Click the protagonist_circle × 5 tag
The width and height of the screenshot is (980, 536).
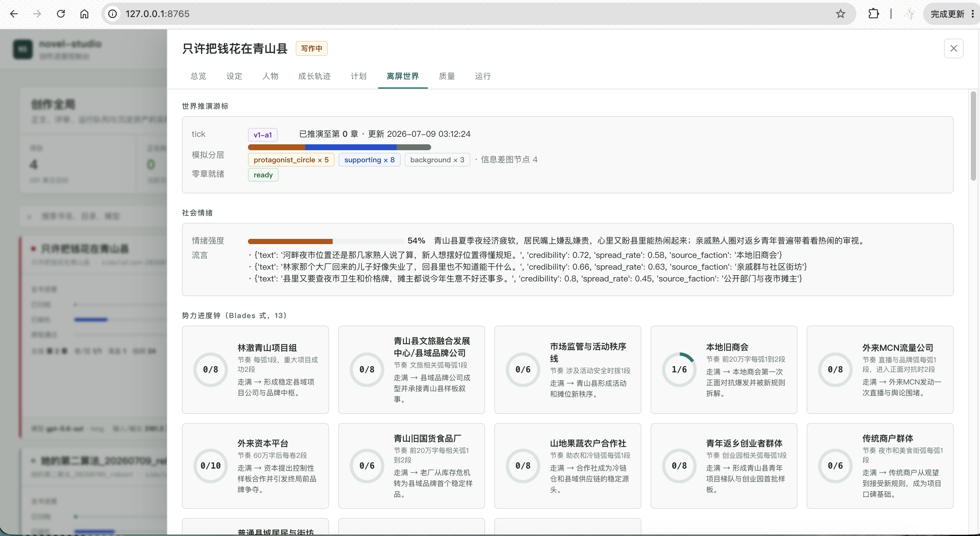[291, 160]
